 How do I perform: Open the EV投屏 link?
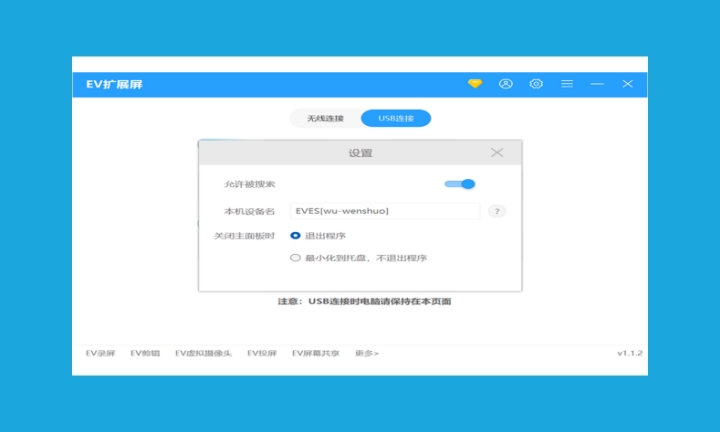tap(262, 353)
